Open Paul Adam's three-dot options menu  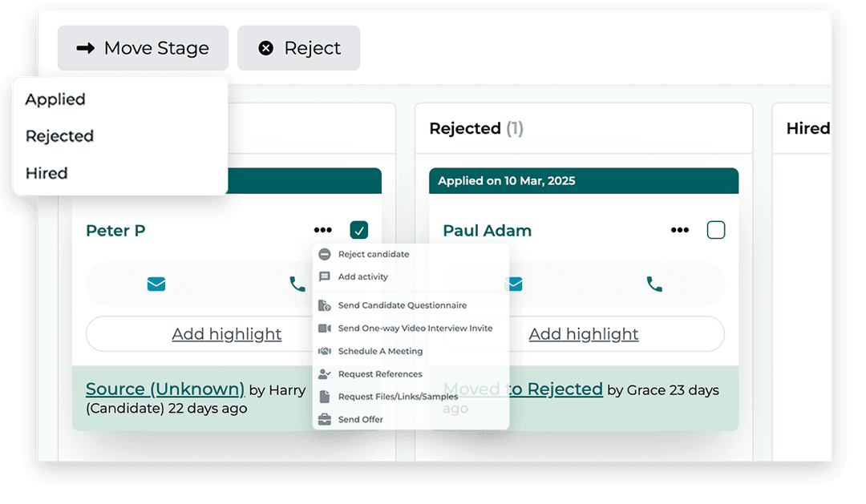pos(680,231)
